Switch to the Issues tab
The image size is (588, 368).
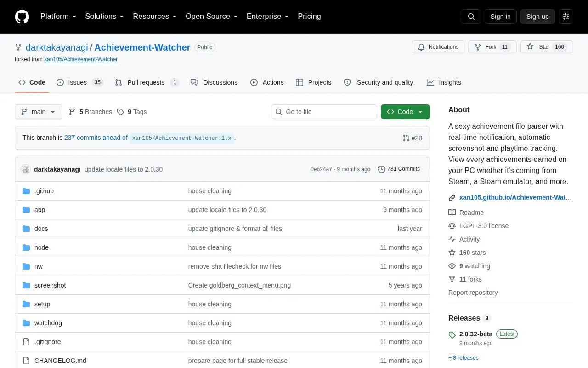tap(79, 82)
